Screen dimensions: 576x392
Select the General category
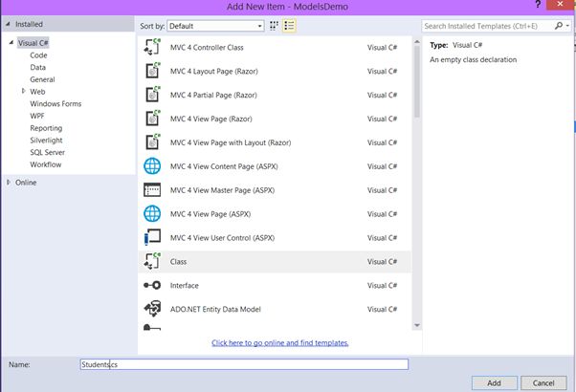pos(42,79)
